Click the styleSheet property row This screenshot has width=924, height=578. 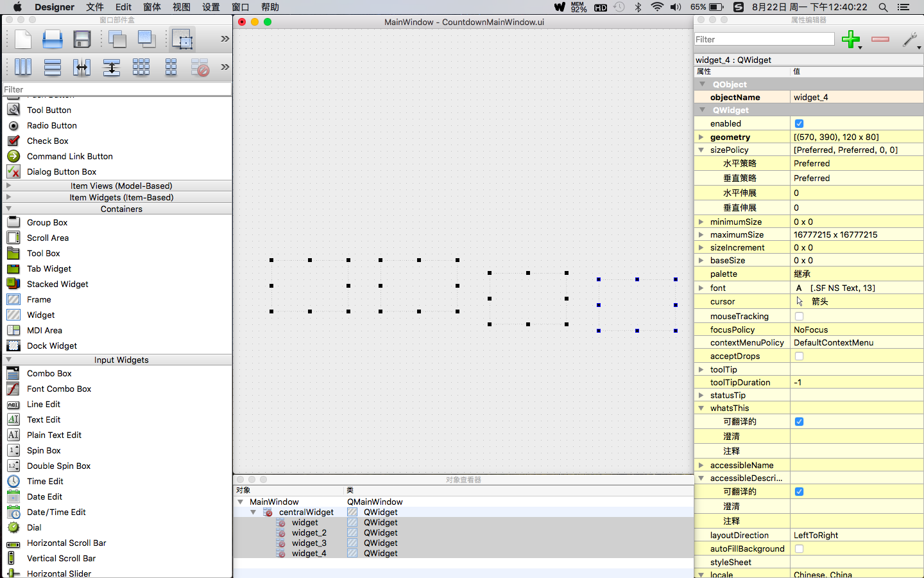click(809, 562)
